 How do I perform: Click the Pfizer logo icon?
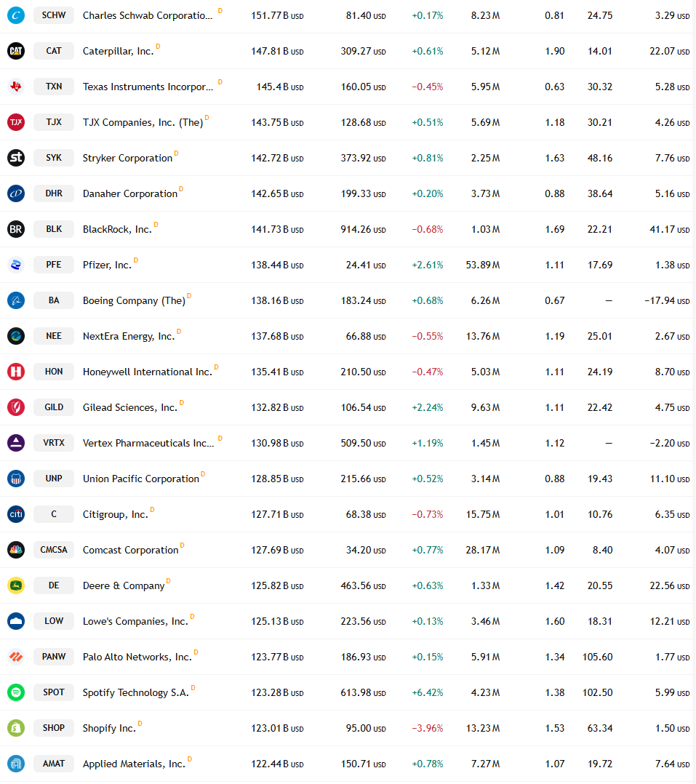(16, 265)
